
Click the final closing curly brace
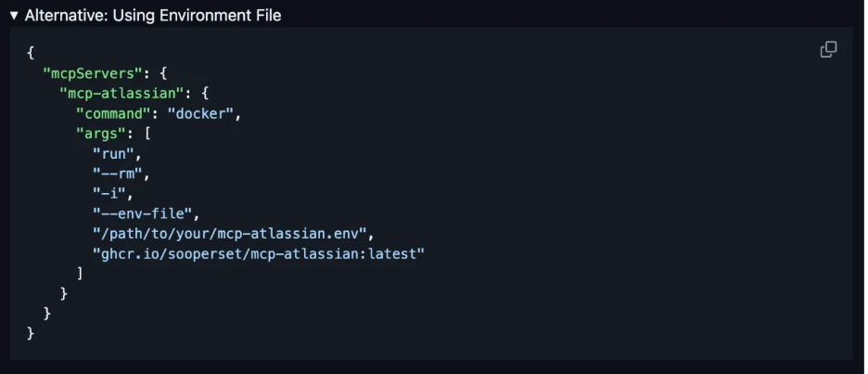(31, 331)
